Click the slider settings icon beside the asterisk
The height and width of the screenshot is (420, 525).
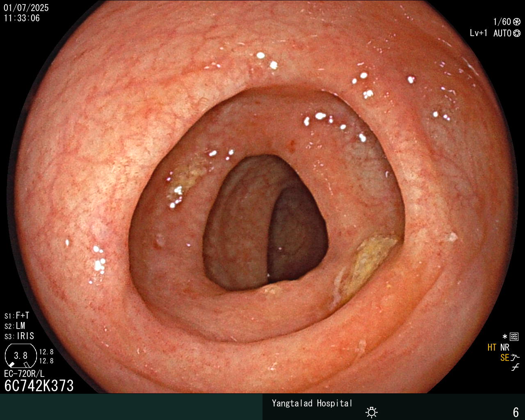514,337
